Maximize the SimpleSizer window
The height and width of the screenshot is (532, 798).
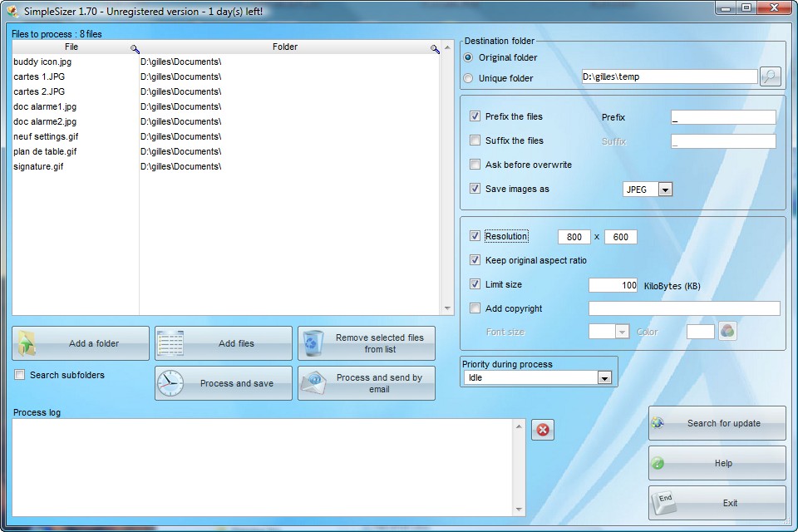click(746, 7)
